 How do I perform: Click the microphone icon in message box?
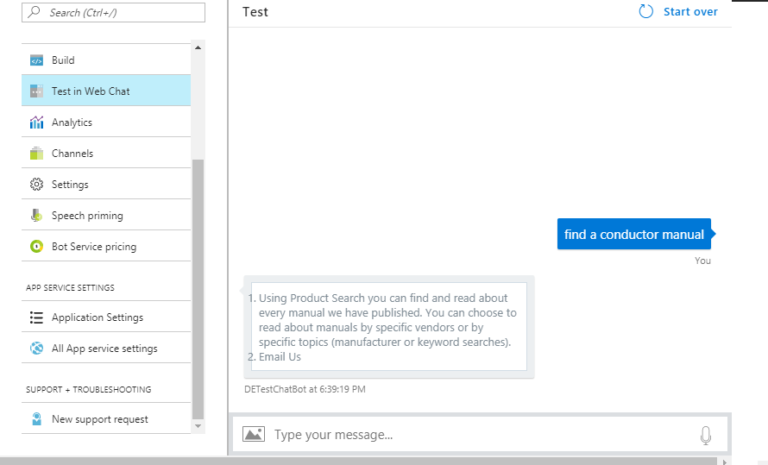(705, 434)
